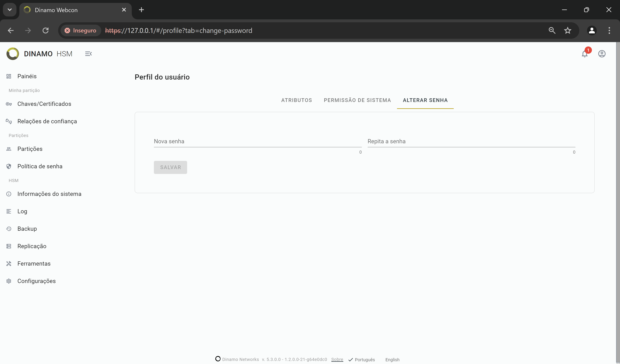Open Ferramentas in the sidebar
The width and height of the screenshot is (620, 364).
point(34,264)
